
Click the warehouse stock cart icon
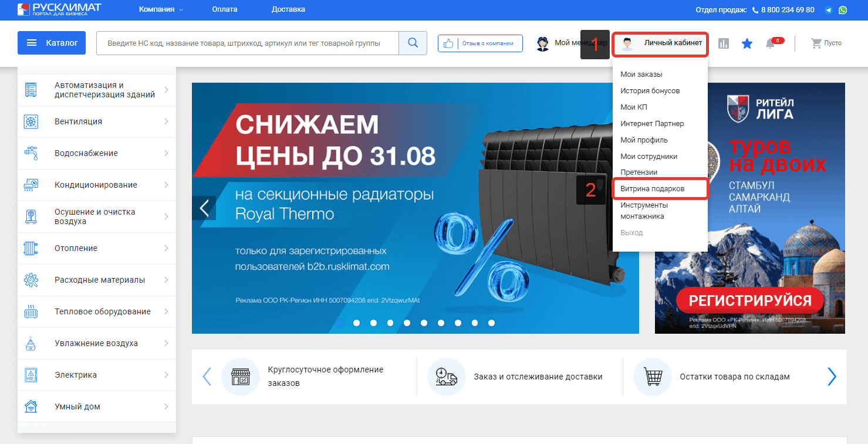pos(653,377)
